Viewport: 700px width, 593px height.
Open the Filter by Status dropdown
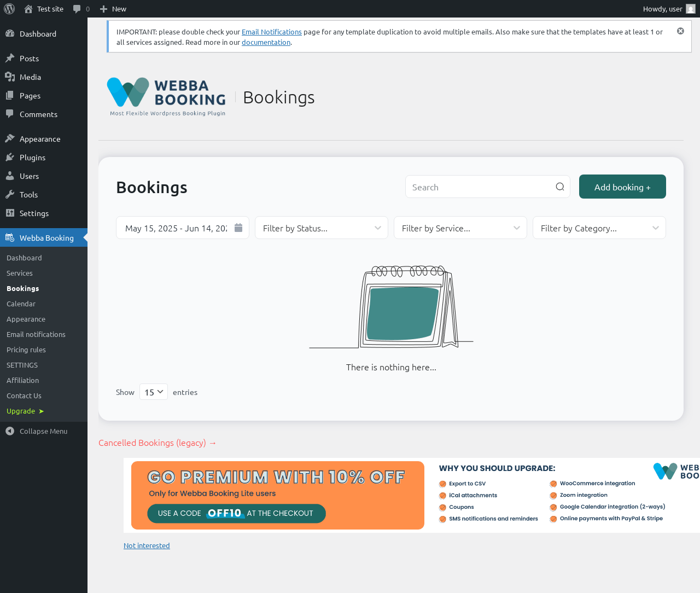(x=322, y=228)
